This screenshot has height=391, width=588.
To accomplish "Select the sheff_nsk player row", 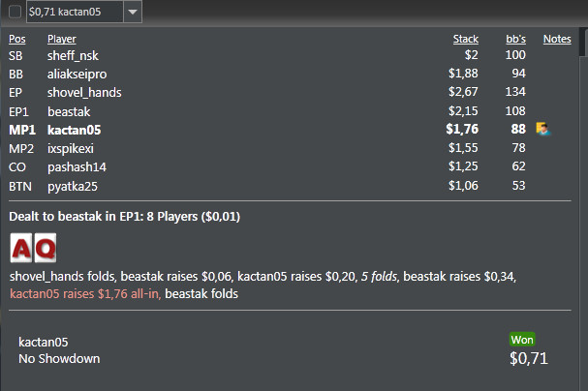I will (290, 55).
